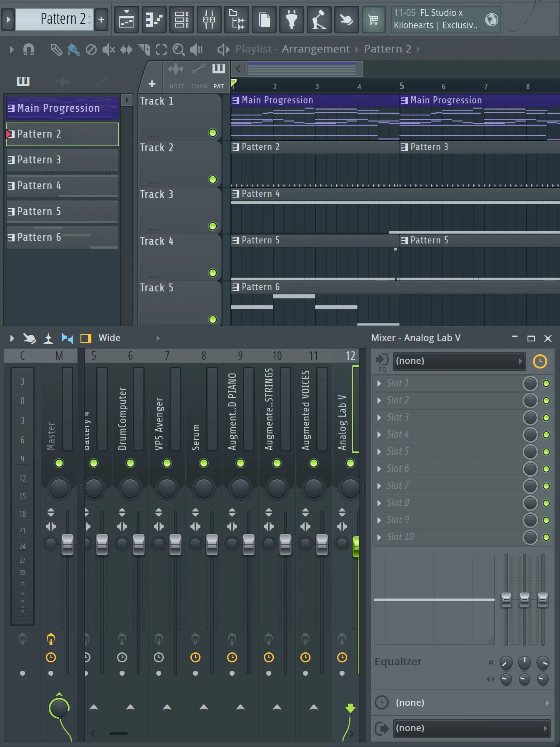Click the Master track volume fader

pyautogui.click(x=67, y=544)
